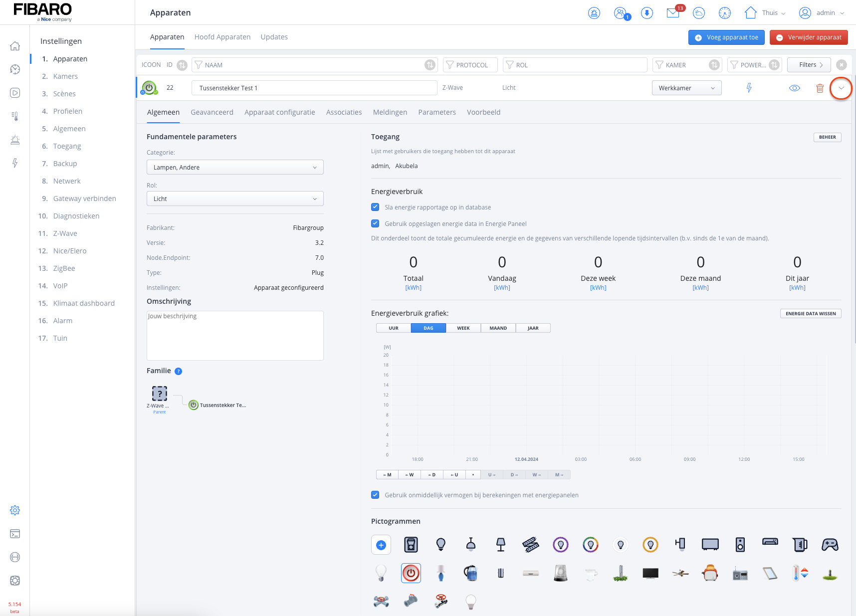856x616 pixels.
Task: Click the 'Voeg apparaat toe' button
Action: click(x=726, y=37)
